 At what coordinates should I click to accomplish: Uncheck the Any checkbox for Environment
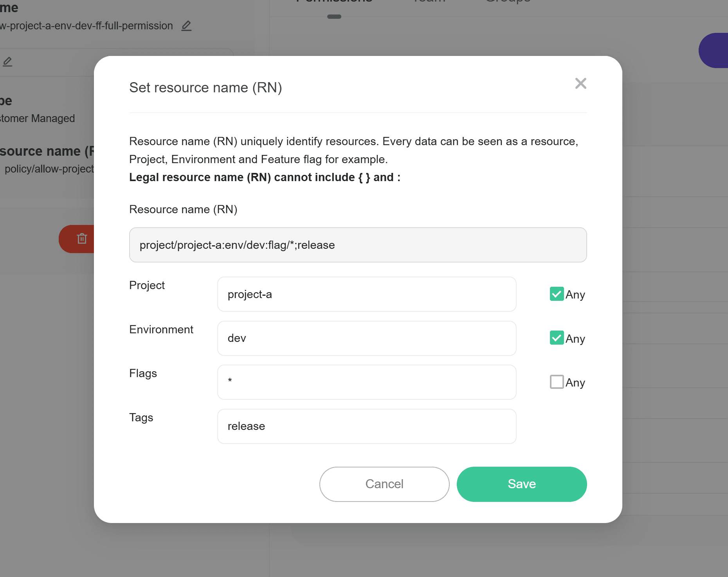coord(557,338)
